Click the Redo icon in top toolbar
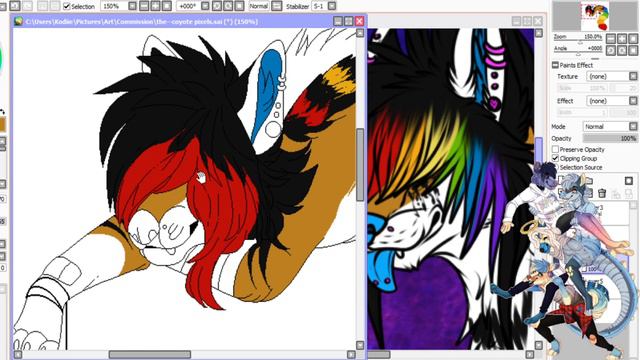 (27, 6)
